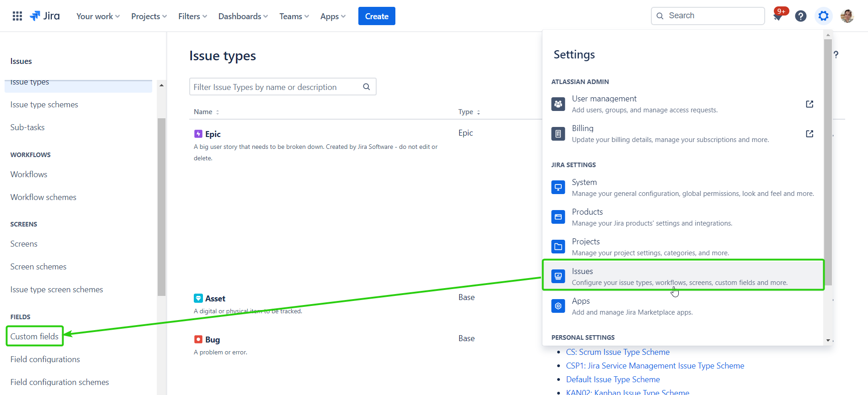Open the app switcher grid icon

click(x=17, y=16)
